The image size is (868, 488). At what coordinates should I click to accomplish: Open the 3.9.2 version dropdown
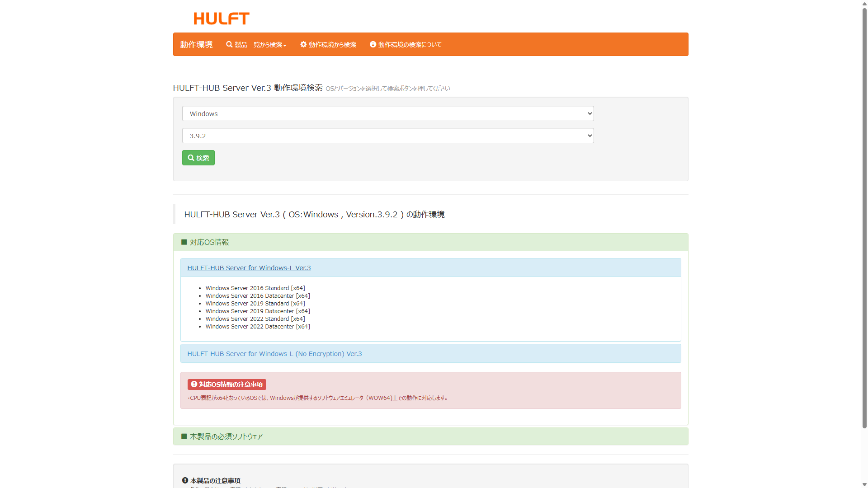pos(387,136)
